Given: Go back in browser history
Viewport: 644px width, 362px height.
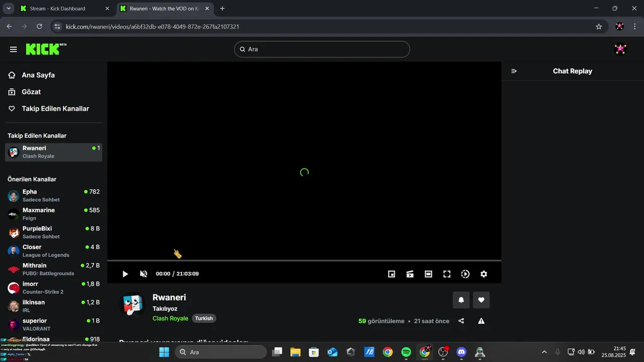Looking at the screenshot, I should point(9,27).
